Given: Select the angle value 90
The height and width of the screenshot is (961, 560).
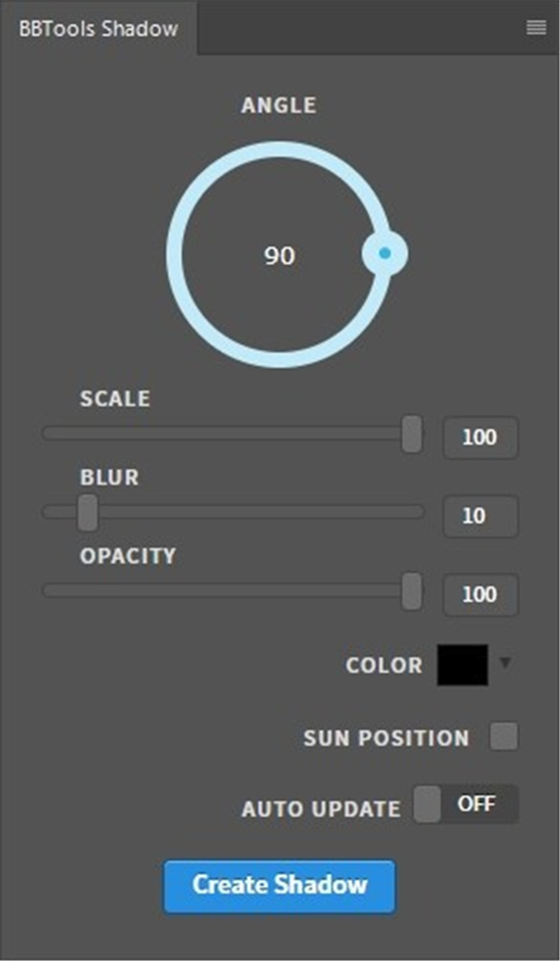Looking at the screenshot, I should pos(279,256).
